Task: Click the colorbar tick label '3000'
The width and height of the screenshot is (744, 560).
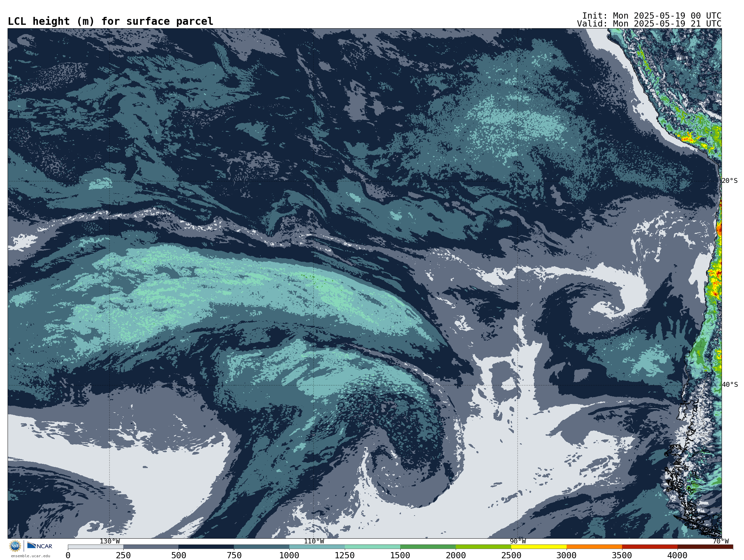Action: 567,556
